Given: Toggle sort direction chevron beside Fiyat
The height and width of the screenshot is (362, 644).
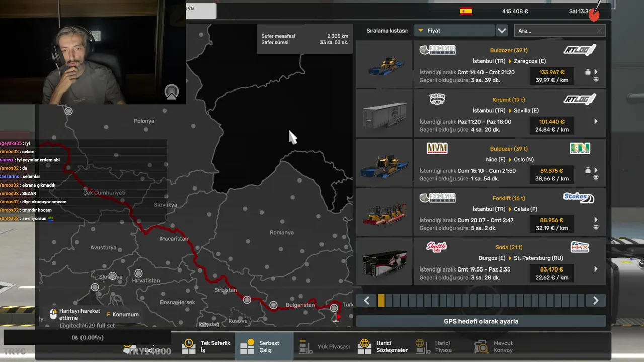Looking at the screenshot, I should tap(502, 31).
